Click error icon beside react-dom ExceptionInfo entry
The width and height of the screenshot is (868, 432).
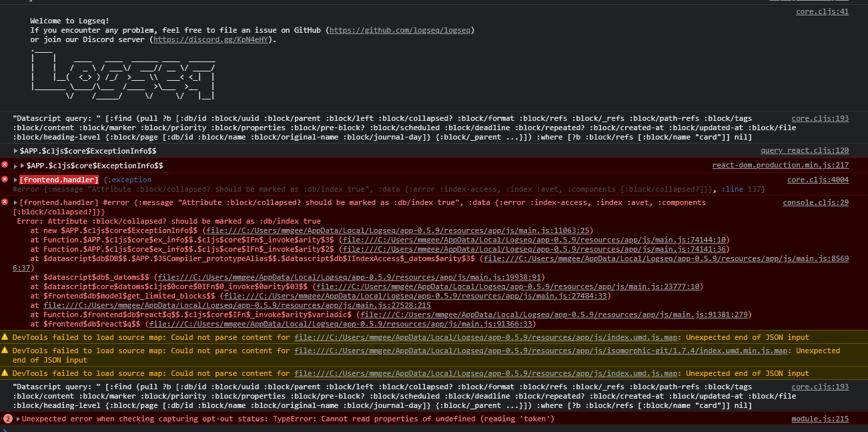[x=5, y=165]
